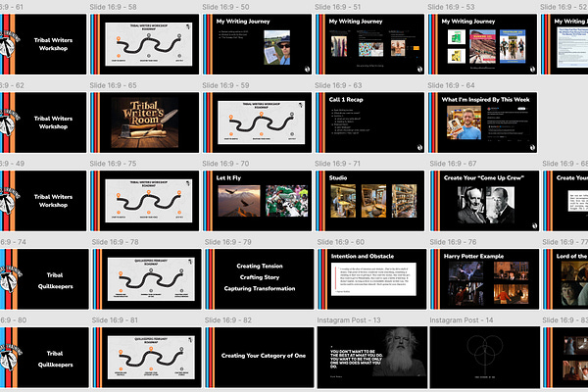The height and width of the screenshot is (392, 588).
Task: Click the frame label ending in '- 49'
Action: click(13, 164)
